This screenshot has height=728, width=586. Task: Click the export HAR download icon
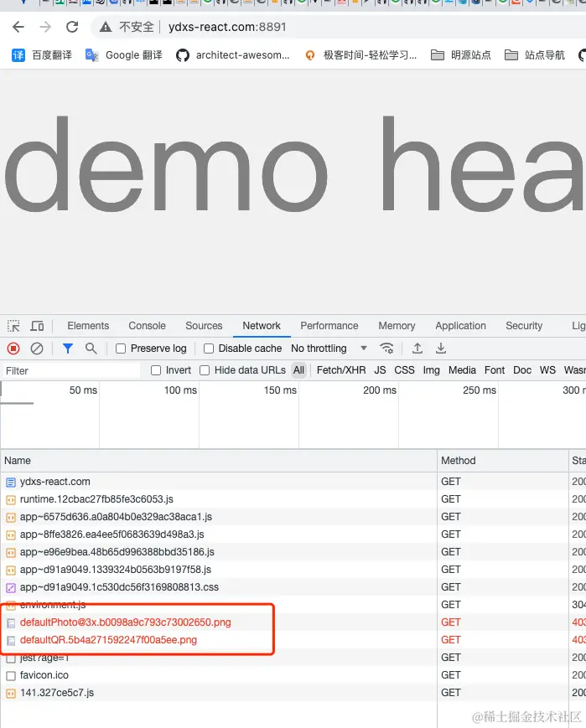(x=441, y=349)
